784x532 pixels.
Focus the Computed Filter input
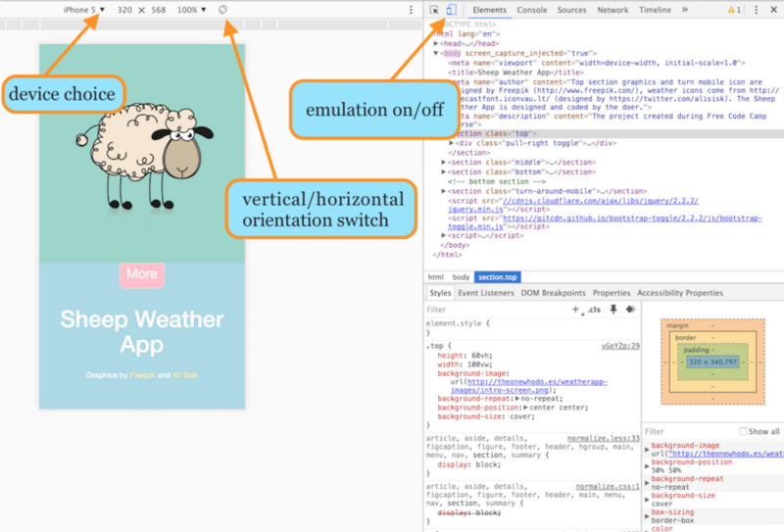point(690,431)
